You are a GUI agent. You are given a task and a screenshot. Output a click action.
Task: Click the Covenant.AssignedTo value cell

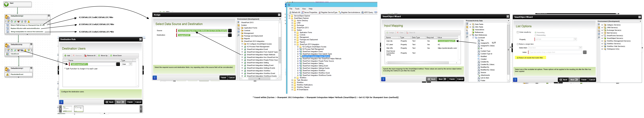click(x=447, y=41)
